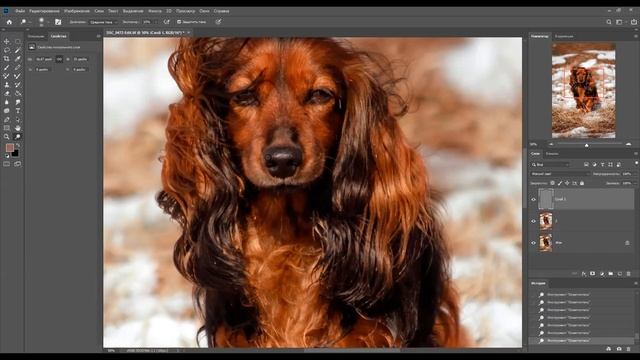Toggle lock all padlock icon

582,183
